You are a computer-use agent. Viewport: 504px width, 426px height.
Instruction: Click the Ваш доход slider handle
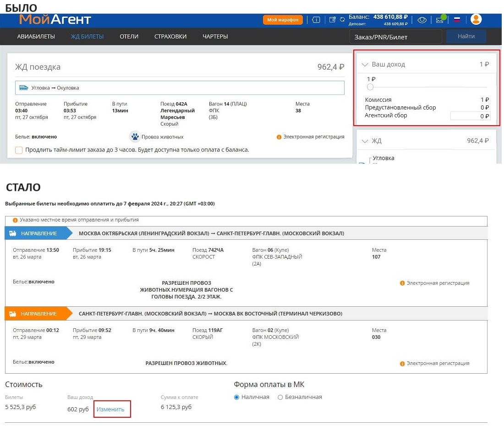(x=370, y=87)
